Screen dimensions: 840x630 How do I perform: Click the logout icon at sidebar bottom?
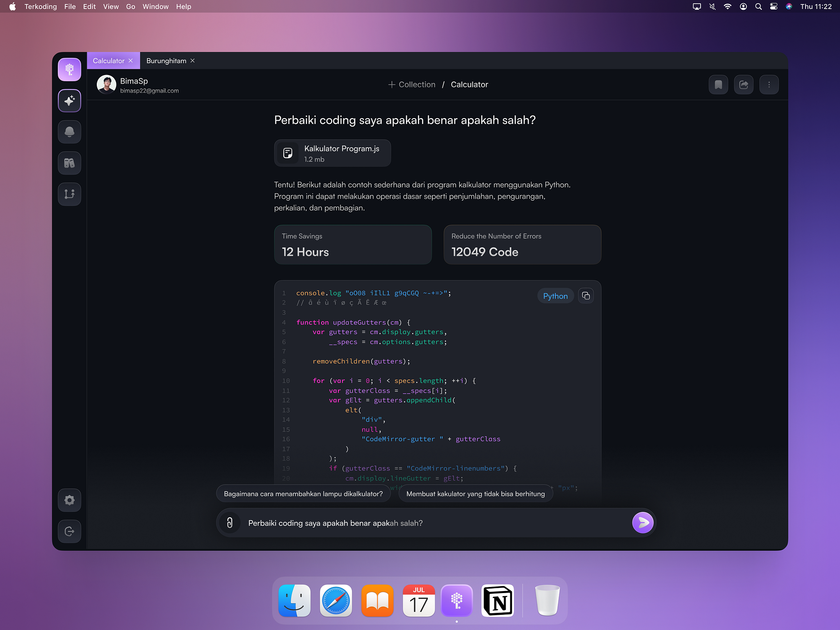pos(69,532)
